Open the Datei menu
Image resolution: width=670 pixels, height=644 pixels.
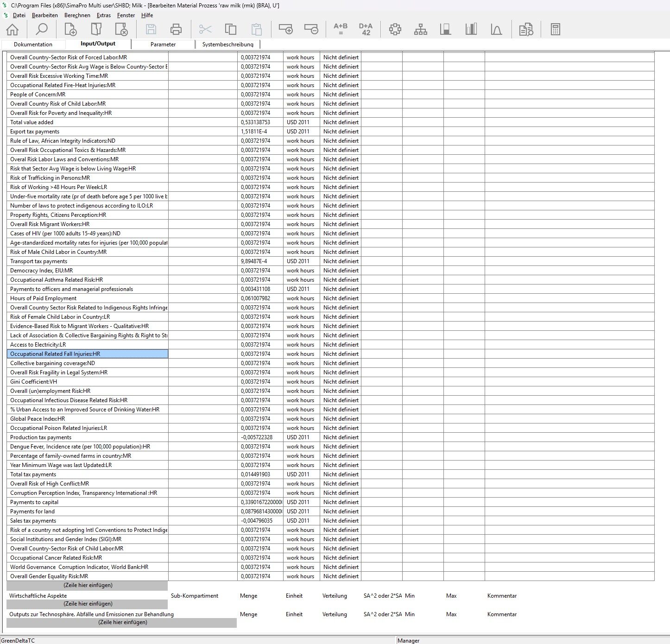(19, 15)
